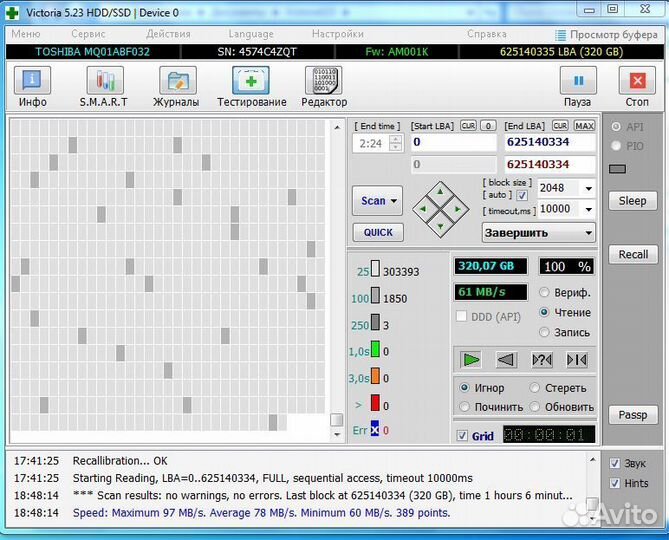
Task: Click the butterfly converge scan button
Action: click(577, 360)
